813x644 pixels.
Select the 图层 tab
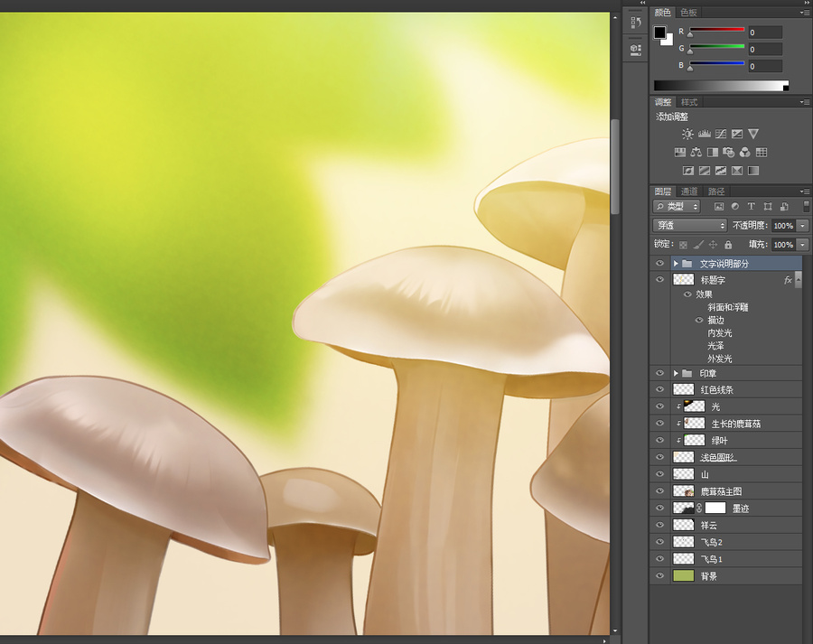pos(663,191)
